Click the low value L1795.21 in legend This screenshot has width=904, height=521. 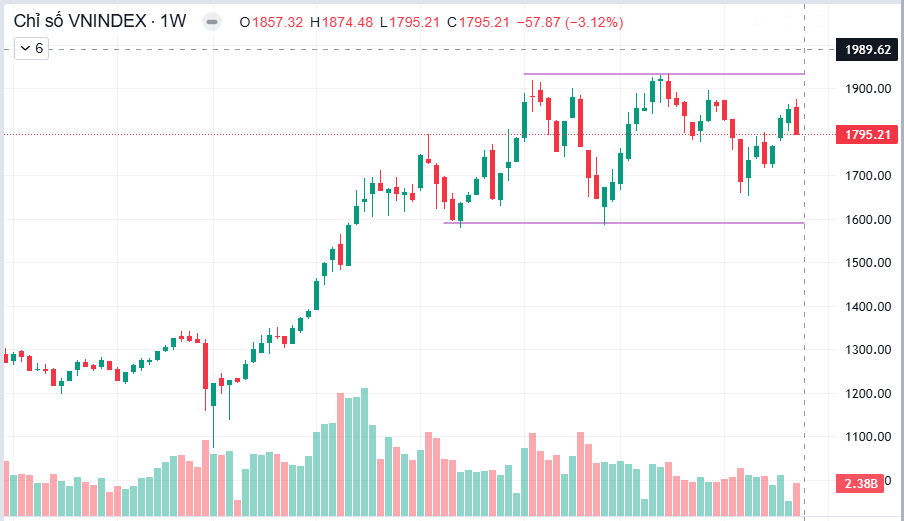pyautogui.click(x=409, y=22)
